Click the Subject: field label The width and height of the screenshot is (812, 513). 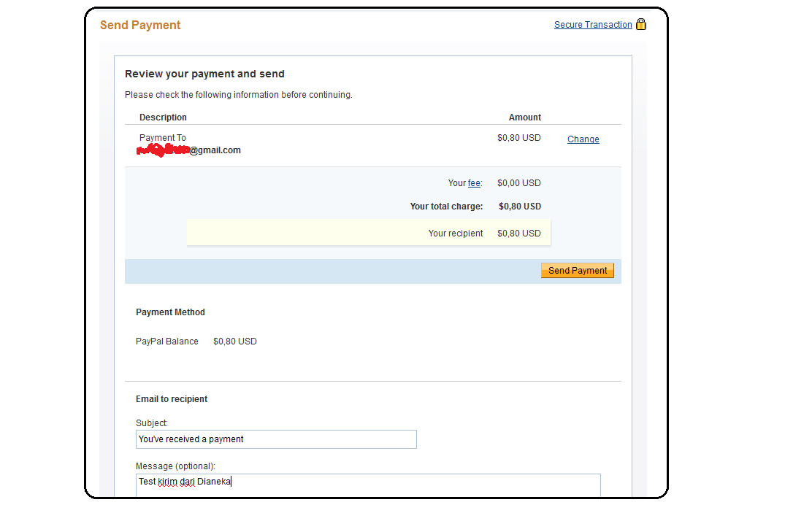[152, 423]
